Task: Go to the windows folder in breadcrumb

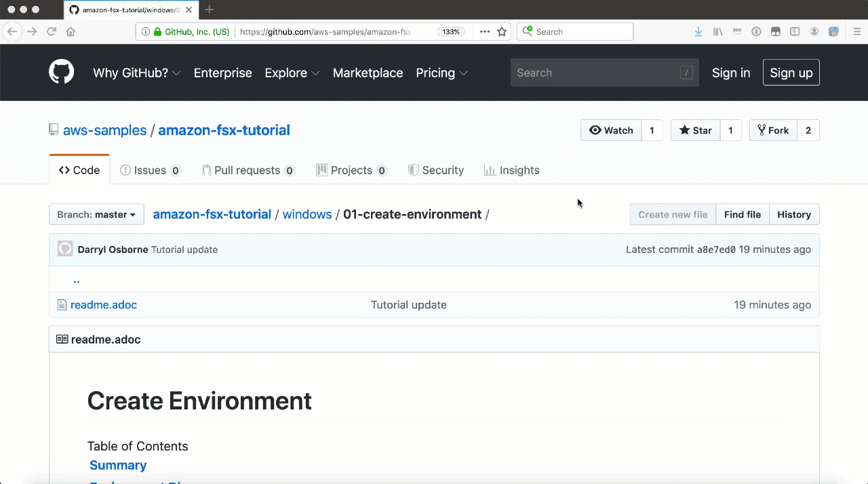Action: (x=307, y=214)
